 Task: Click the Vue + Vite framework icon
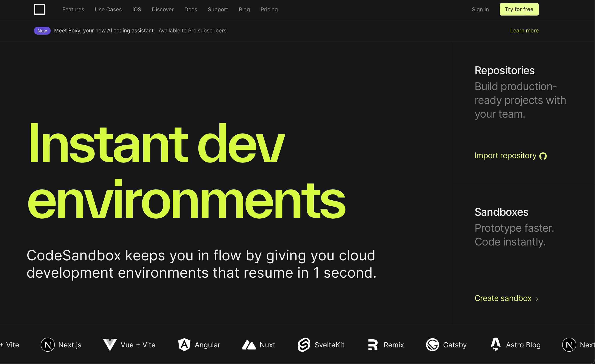pyautogui.click(x=110, y=344)
